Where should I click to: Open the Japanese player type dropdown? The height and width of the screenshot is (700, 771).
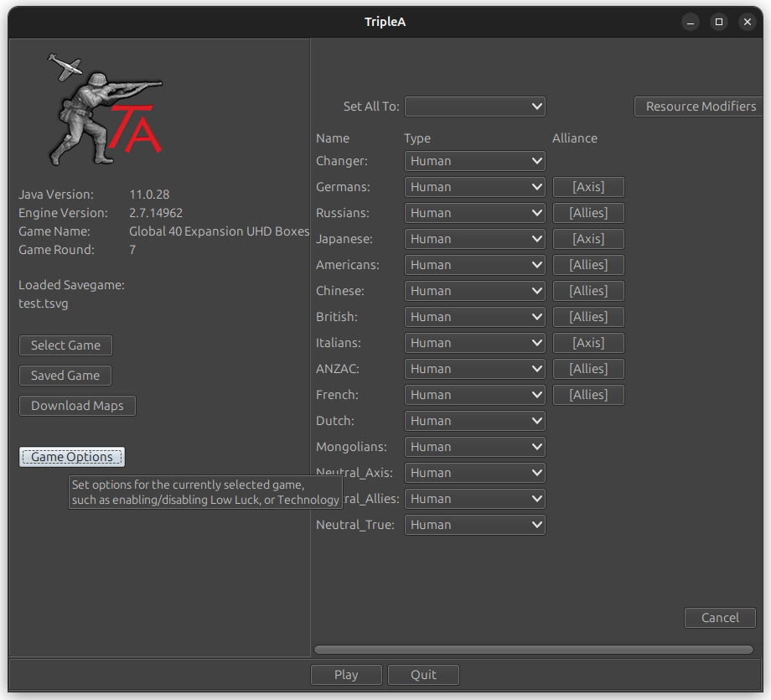pos(474,238)
